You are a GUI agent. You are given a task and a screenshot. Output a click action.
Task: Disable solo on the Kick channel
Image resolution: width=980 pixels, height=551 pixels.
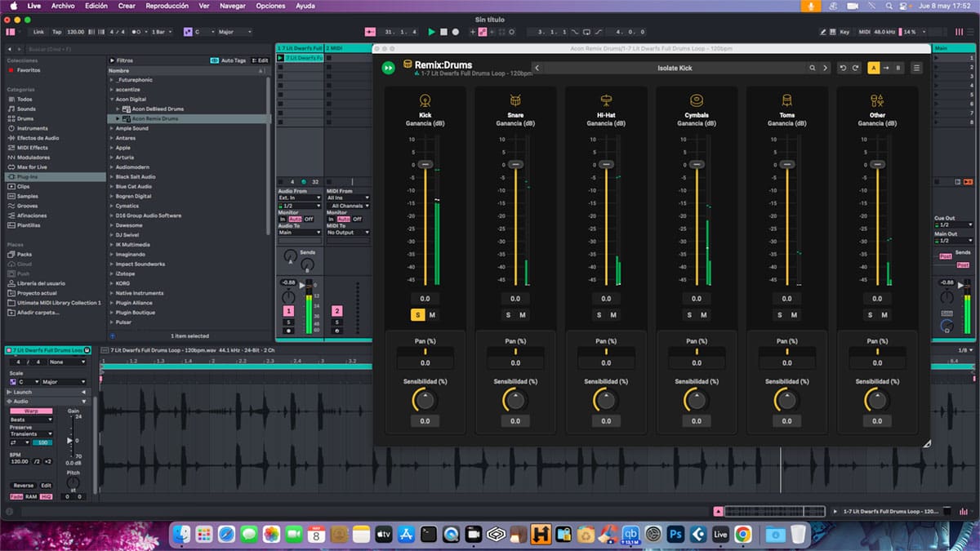tap(418, 315)
